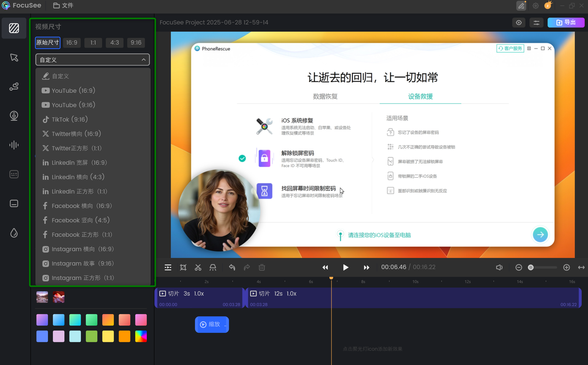Select the 缩放 zoom effect clip
Viewport: 588px width, 365px height.
click(212, 325)
